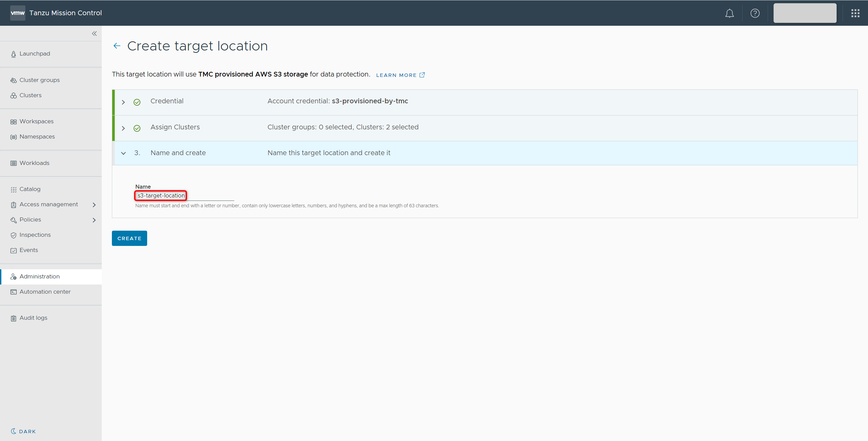Click the Audit logs clipboard icon

coord(14,318)
